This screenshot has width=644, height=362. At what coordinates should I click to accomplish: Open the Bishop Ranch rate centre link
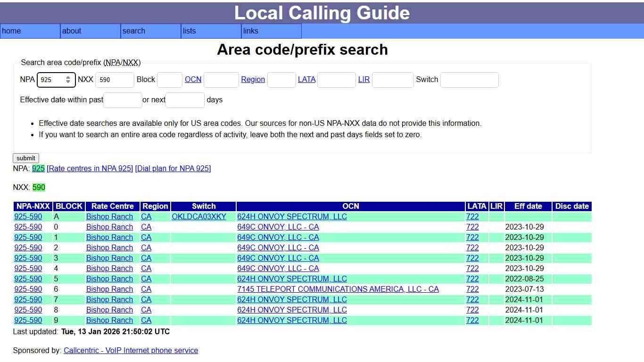click(109, 216)
